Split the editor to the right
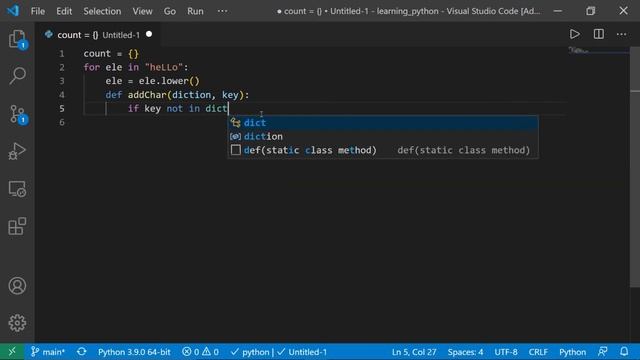 [x=598, y=34]
